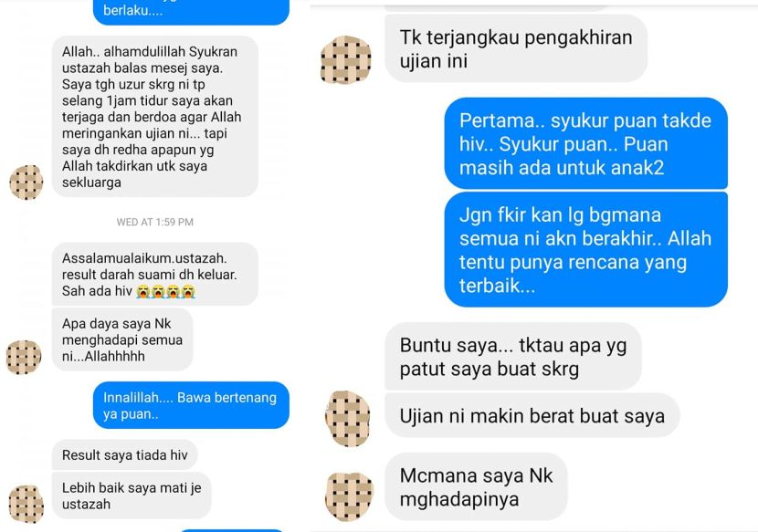Tap the avatar beside 'Lebih baik saya mati' message

click(26, 505)
